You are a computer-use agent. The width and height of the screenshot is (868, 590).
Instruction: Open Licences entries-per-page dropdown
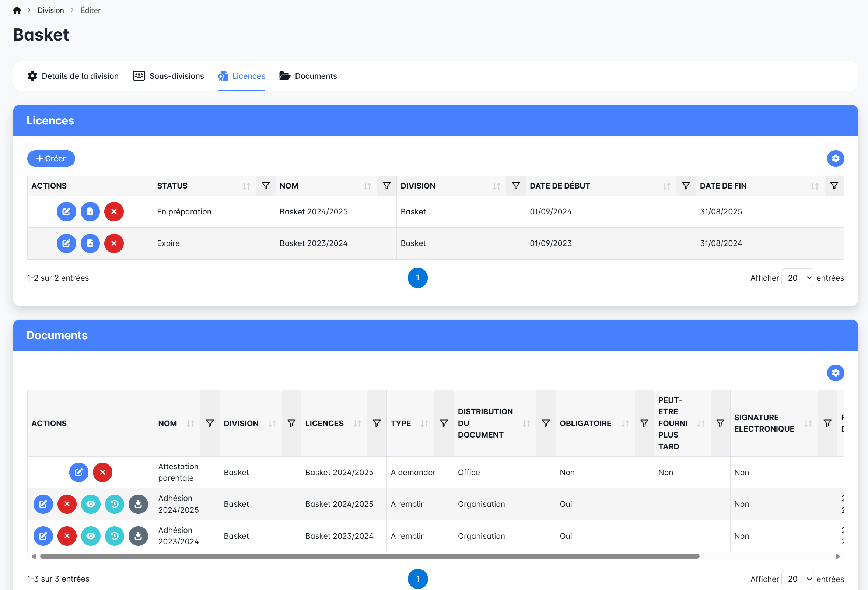pyautogui.click(x=797, y=278)
